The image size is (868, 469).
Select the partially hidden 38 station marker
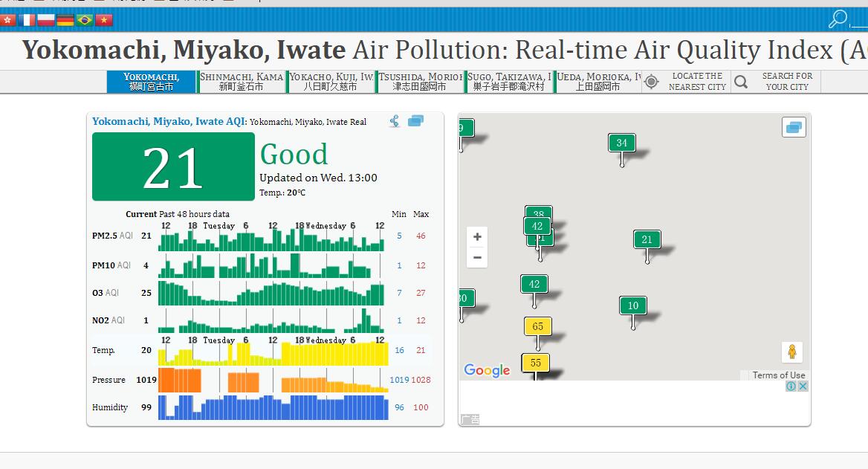coord(539,211)
